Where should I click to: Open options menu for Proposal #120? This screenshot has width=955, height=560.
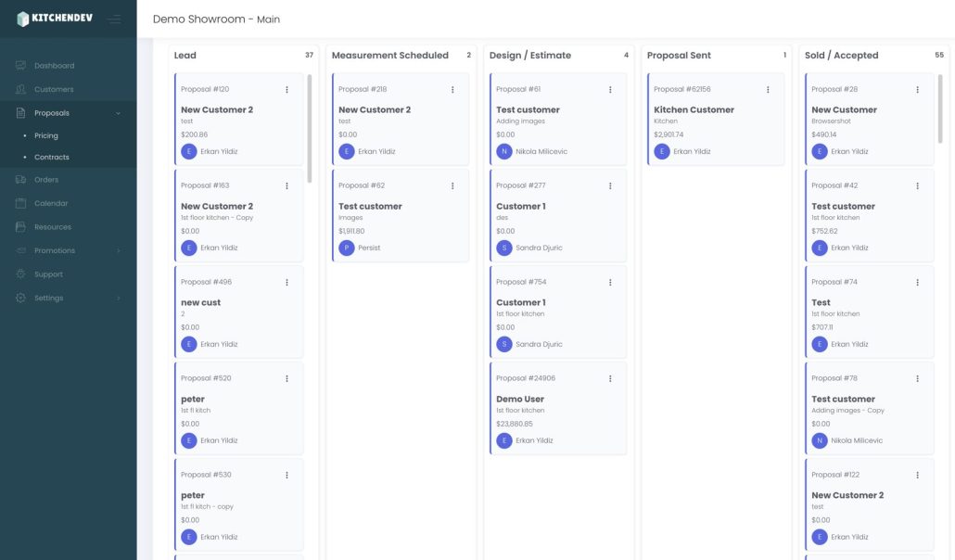click(286, 90)
